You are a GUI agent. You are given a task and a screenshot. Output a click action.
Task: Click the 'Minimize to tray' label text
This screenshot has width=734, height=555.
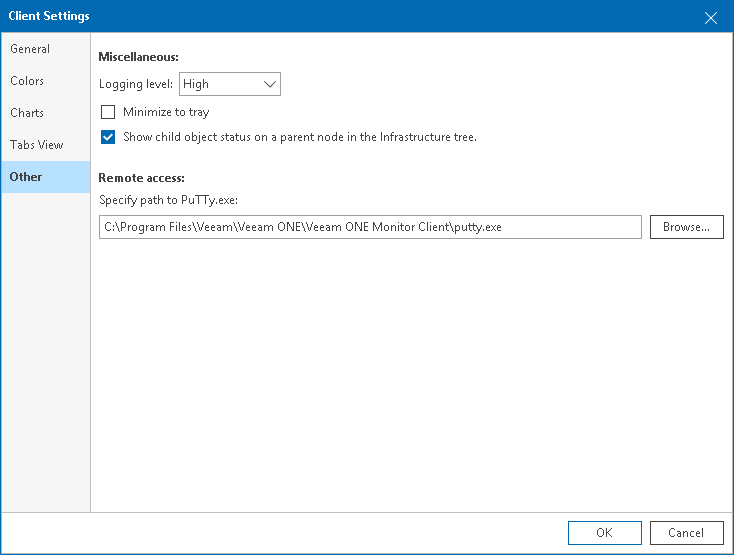click(x=166, y=112)
